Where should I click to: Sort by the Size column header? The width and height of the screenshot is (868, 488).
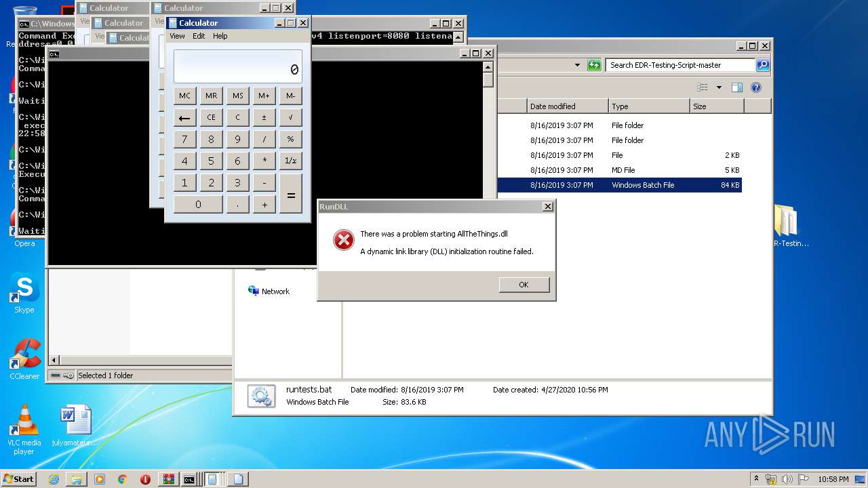point(717,106)
